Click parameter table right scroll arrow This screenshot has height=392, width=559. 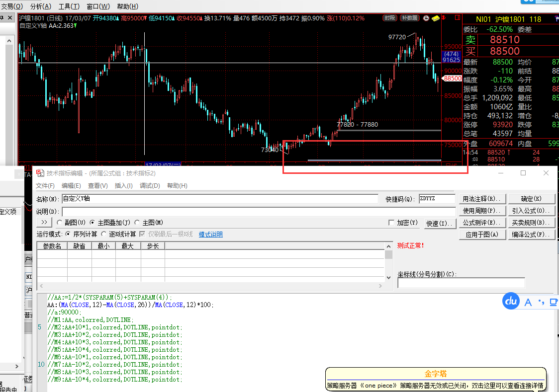click(x=380, y=286)
